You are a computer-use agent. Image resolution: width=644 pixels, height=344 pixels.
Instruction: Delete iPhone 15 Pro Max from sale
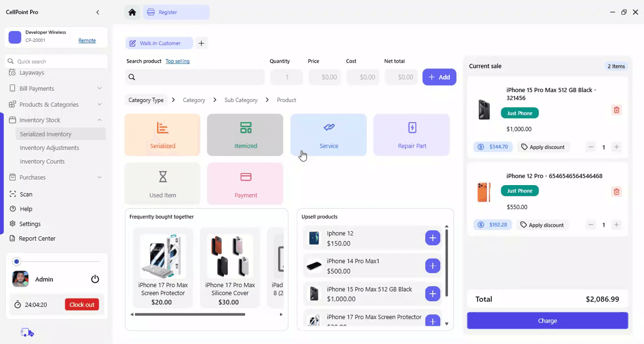point(616,110)
